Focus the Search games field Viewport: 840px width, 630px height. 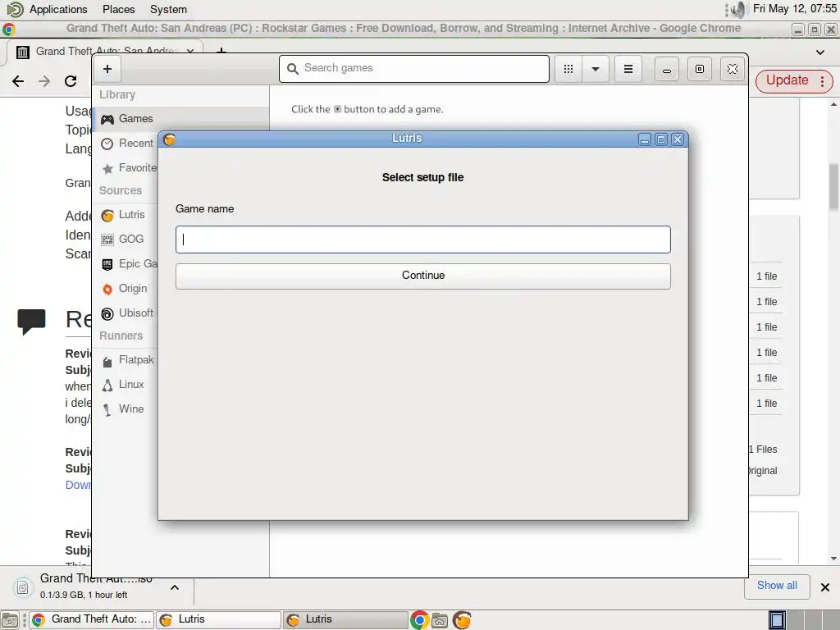[414, 69]
